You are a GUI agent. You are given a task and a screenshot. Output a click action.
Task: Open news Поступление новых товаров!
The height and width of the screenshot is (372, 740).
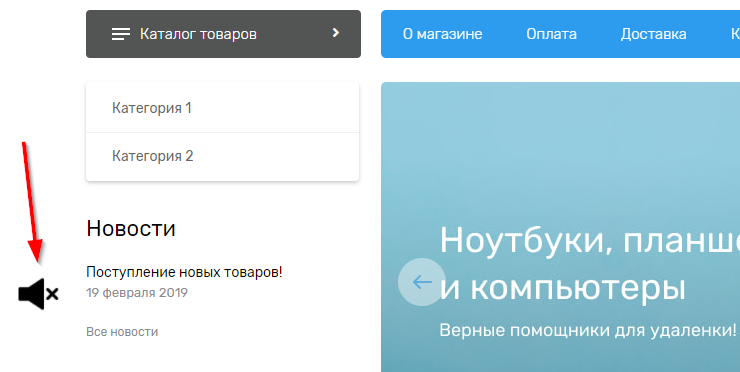click(x=184, y=272)
